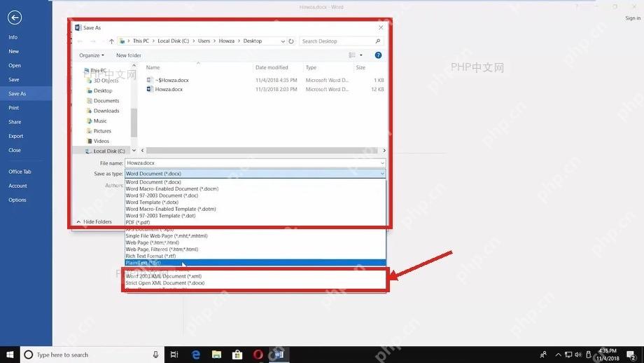Choose Word 2003 XML Document (*.xml)
644x363 pixels.
pyautogui.click(x=164, y=276)
